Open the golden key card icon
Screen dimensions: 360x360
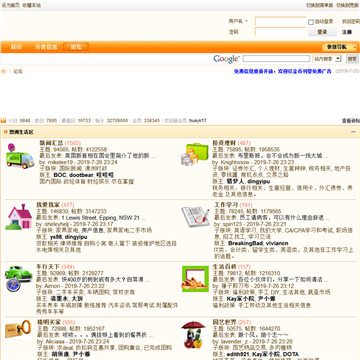pos(18,329)
